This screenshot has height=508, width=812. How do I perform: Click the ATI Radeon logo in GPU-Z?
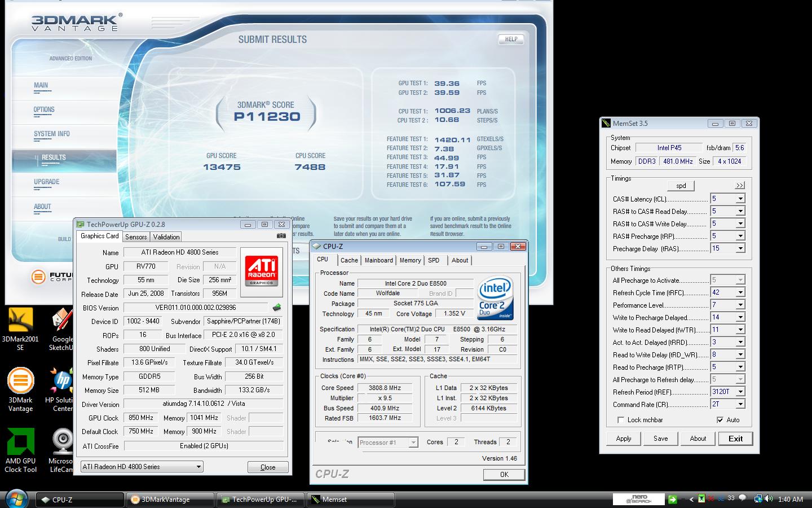(261, 272)
